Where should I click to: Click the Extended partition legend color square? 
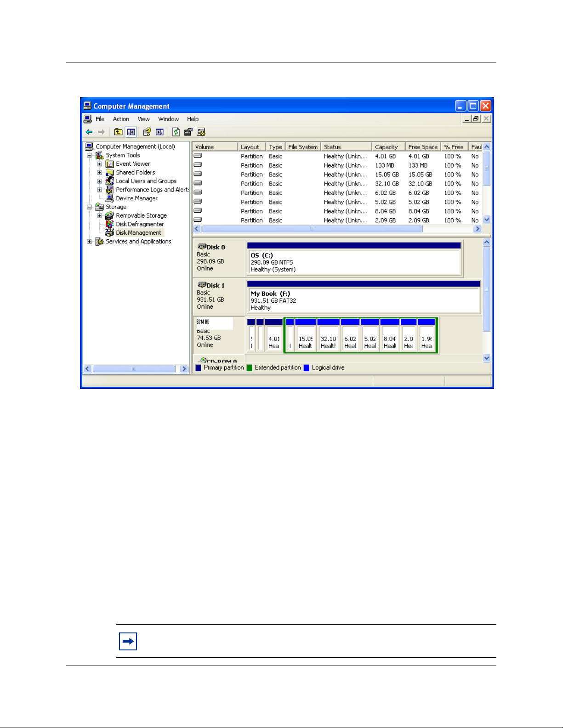coord(250,368)
